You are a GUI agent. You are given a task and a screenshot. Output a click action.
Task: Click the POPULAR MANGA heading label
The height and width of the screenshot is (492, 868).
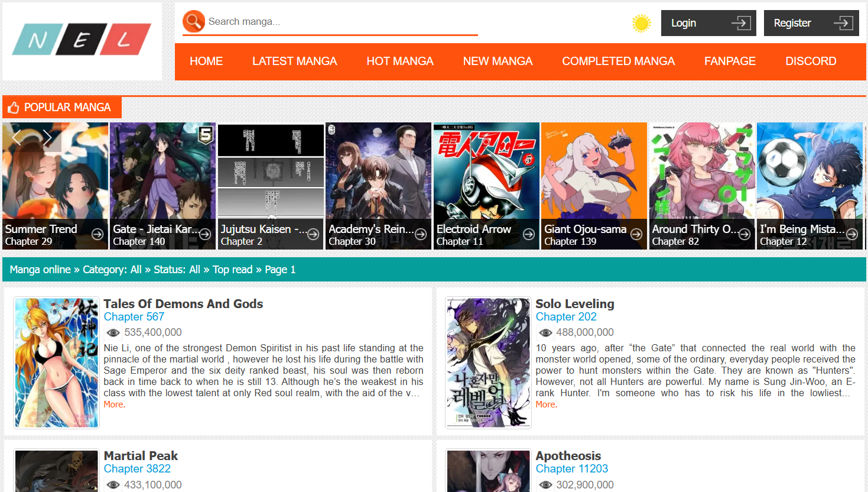coord(67,108)
